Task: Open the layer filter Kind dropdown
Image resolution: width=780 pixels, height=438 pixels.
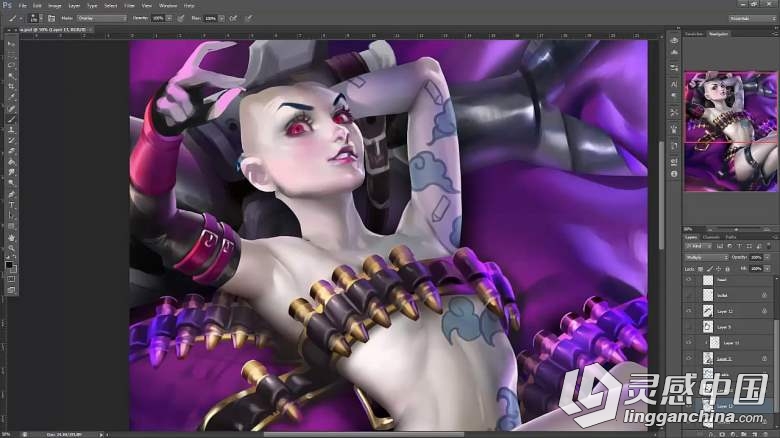Action: coord(698,246)
